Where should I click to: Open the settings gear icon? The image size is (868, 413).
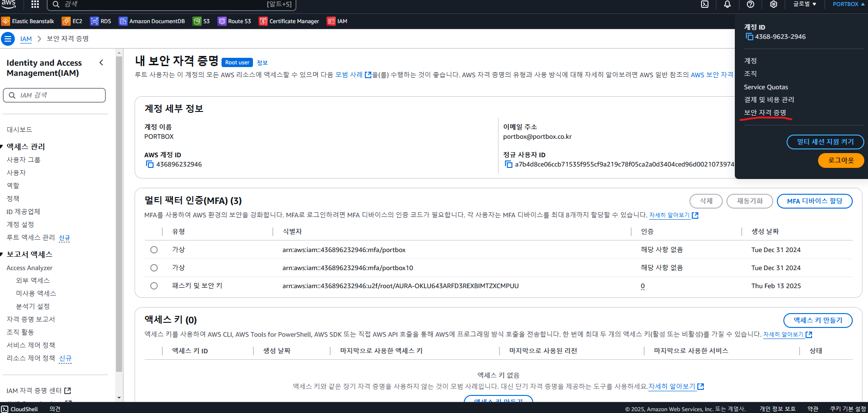coord(774,4)
